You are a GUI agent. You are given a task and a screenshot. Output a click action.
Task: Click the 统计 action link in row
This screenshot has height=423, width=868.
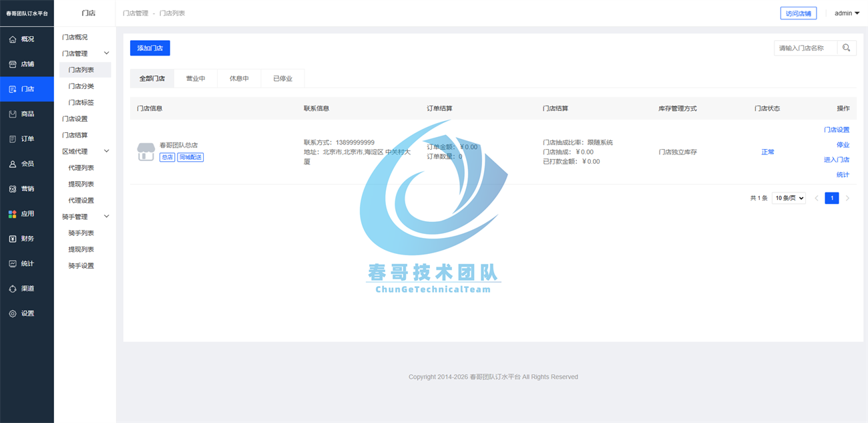[x=843, y=175]
